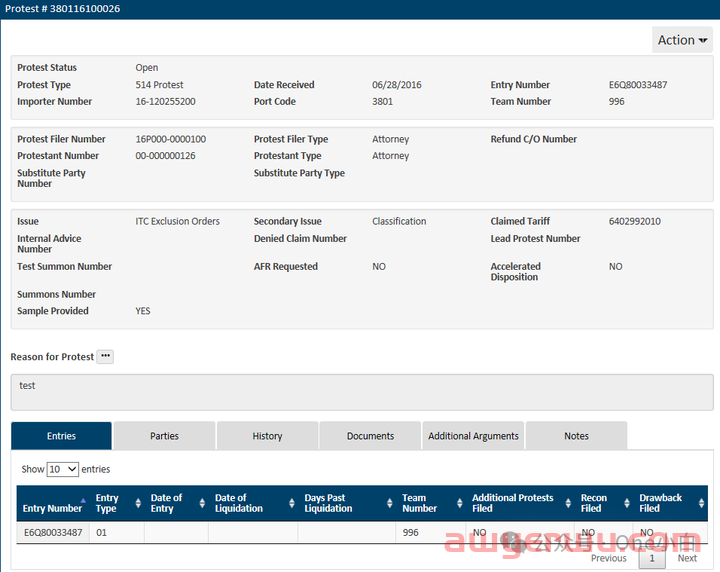
Task: Open the History tab
Action: click(267, 436)
